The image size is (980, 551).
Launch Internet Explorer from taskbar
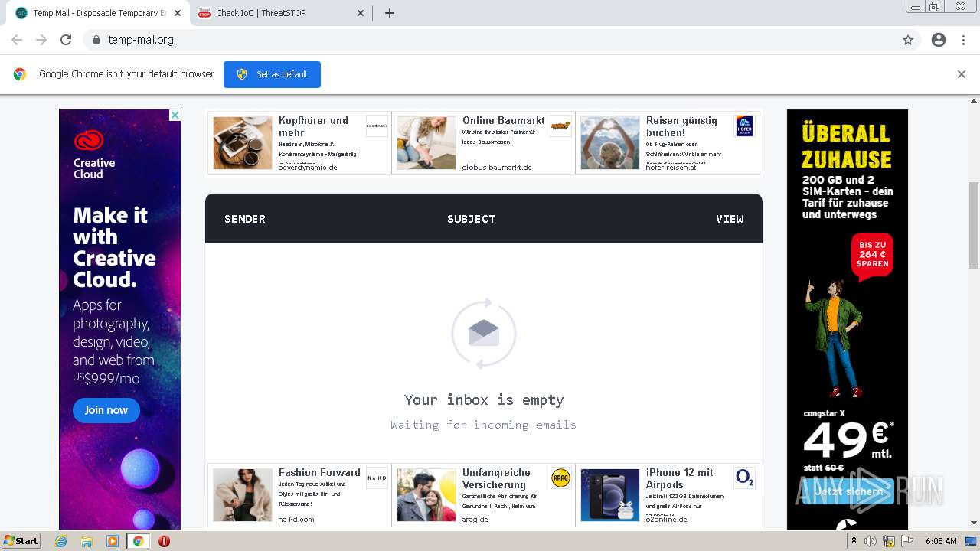(x=61, y=541)
